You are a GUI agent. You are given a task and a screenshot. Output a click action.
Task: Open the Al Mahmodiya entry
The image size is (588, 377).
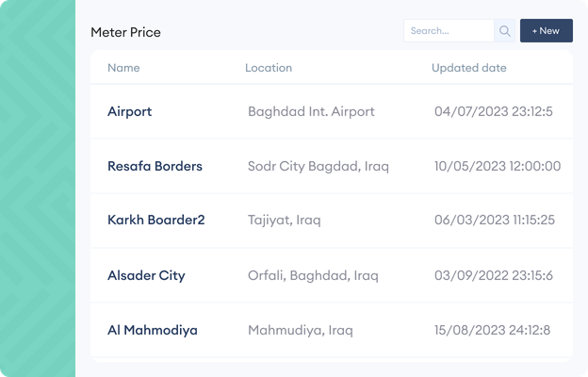(153, 330)
